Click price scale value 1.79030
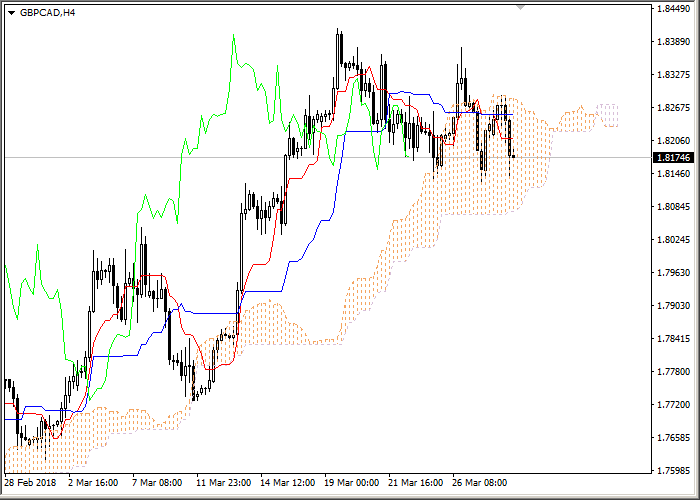 pos(673,305)
